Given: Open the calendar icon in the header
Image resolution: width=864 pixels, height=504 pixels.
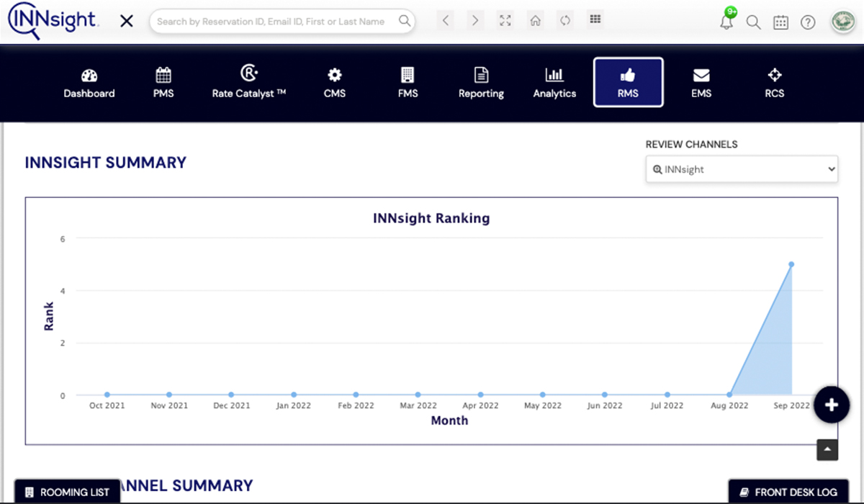Looking at the screenshot, I should coord(780,22).
